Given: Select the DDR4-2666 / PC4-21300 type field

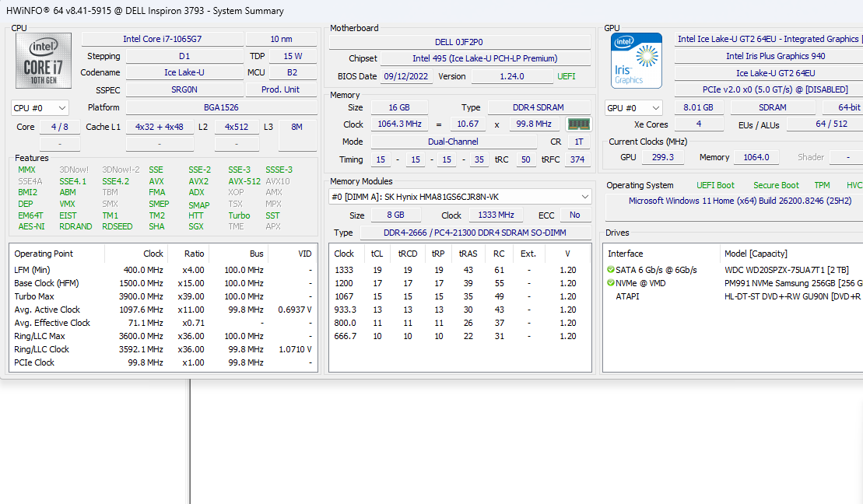Looking at the screenshot, I should pyautogui.click(x=475, y=233).
